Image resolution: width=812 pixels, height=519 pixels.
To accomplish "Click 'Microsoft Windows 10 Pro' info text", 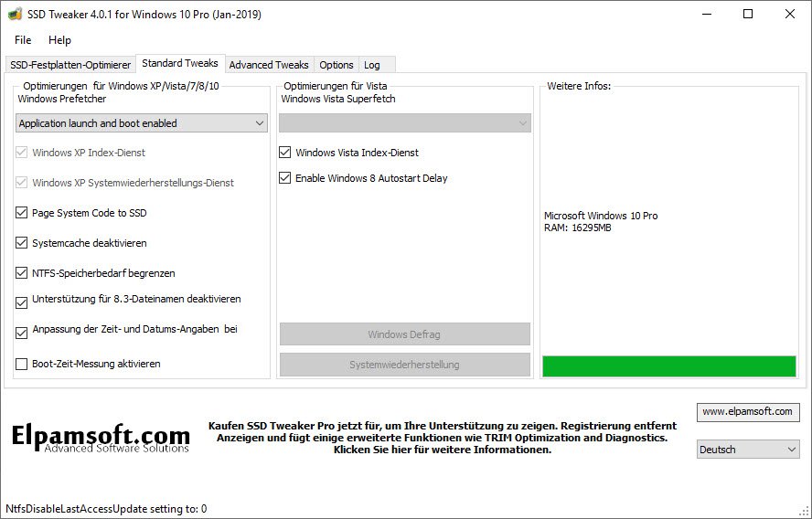I will (601, 216).
